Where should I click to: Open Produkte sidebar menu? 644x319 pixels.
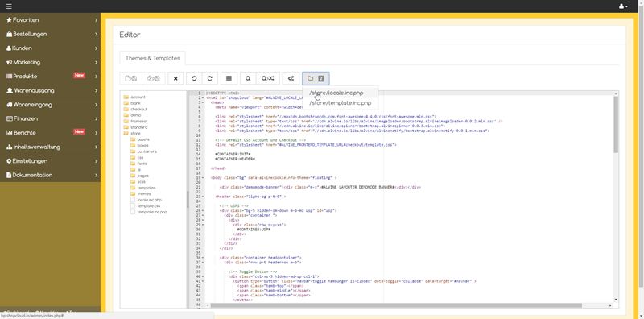point(50,77)
